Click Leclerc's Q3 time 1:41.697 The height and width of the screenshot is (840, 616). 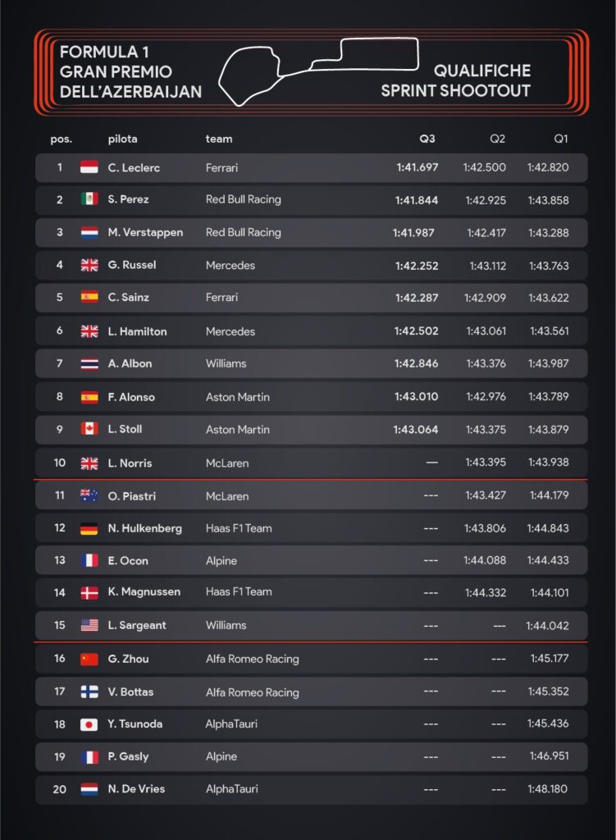(x=418, y=167)
